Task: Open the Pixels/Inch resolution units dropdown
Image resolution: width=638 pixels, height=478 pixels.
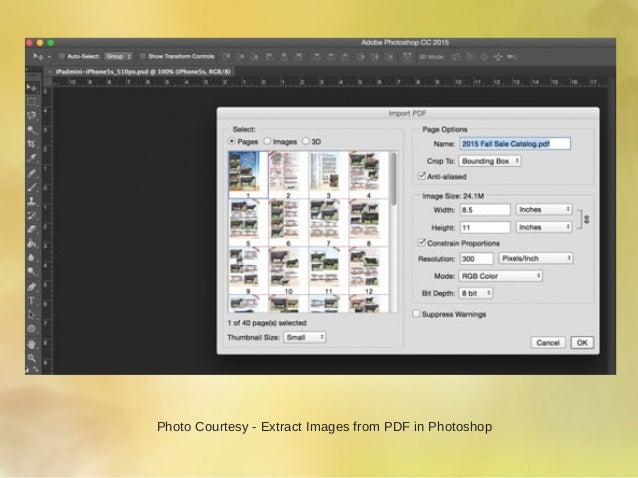Action: point(536,258)
